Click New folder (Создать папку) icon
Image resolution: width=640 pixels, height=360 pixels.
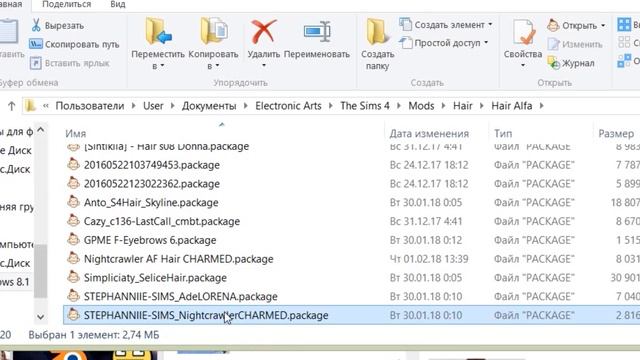[377, 31]
